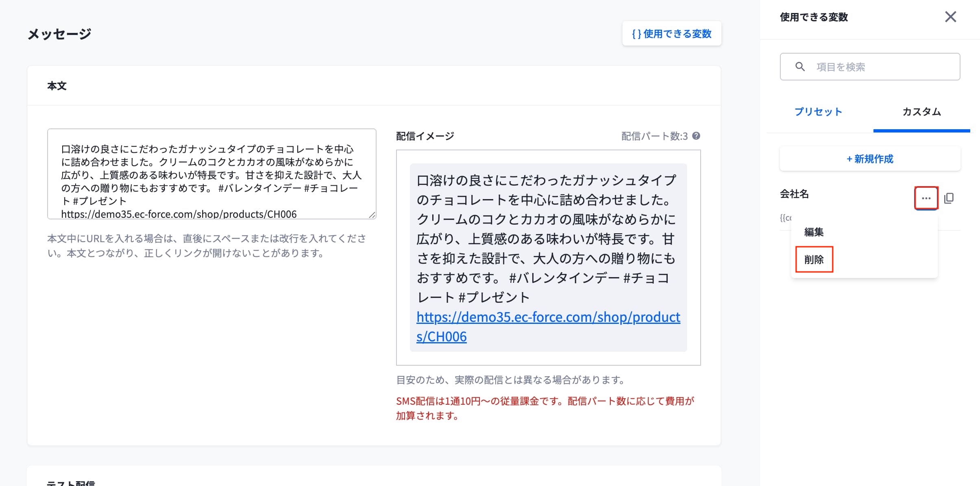Close the 使用できる変数 side panel

pyautogui.click(x=950, y=17)
